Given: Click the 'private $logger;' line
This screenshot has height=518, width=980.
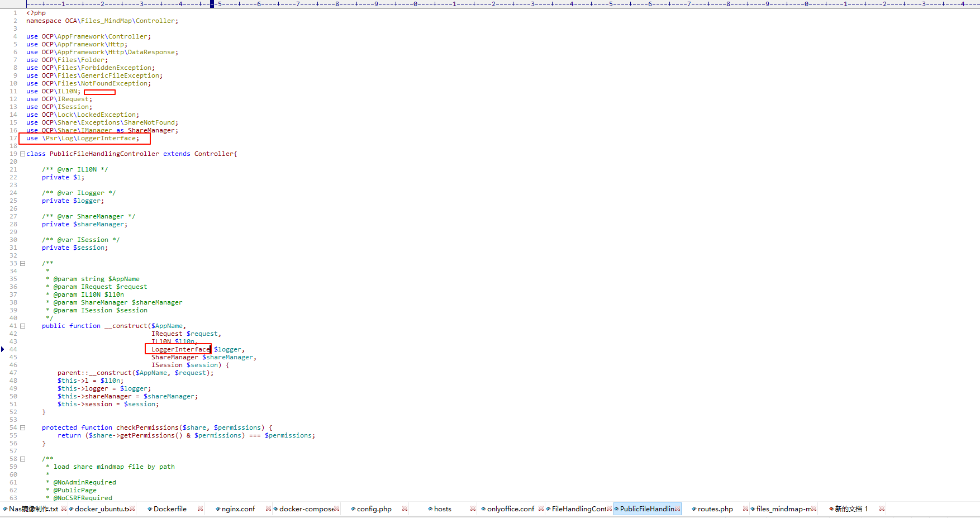Looking at the screenshot, I should (73, 201).
